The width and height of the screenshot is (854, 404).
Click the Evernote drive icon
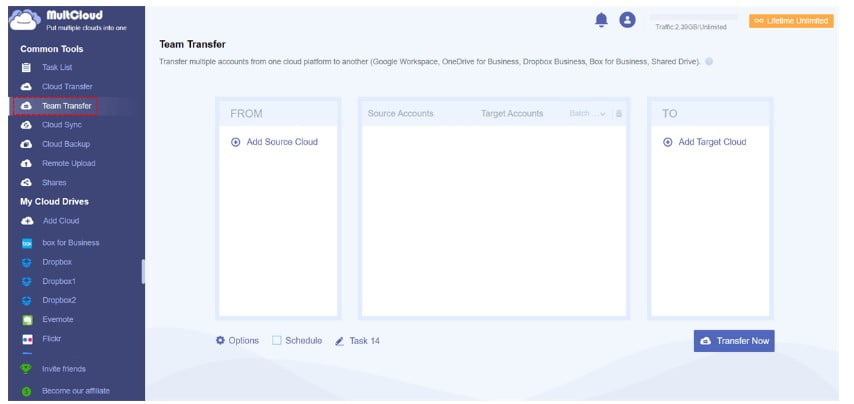pyautogui.click(x=27, y=320)
